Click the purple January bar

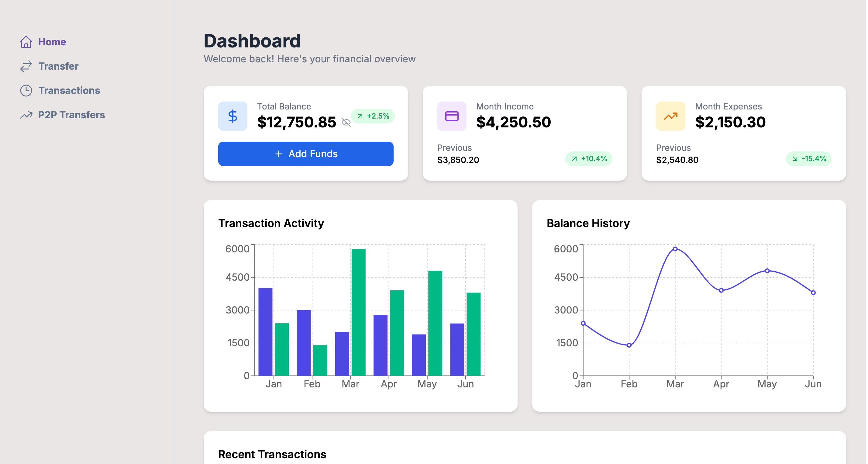pyautogui.click(x=265, y=331)
